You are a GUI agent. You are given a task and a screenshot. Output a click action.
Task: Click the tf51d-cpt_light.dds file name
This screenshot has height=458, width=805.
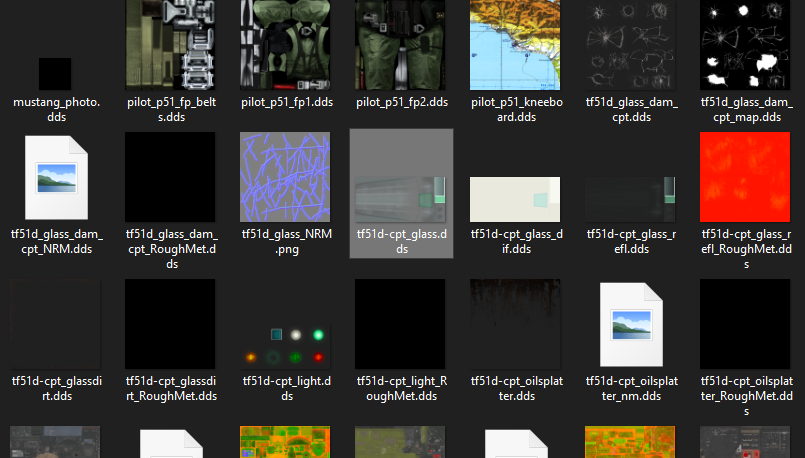point(287,389)
